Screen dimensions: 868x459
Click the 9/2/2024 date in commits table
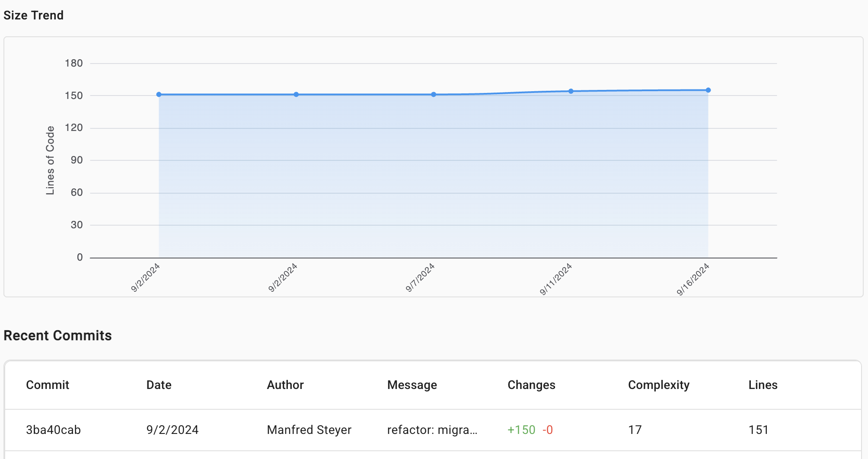click(x=172, y=430)
